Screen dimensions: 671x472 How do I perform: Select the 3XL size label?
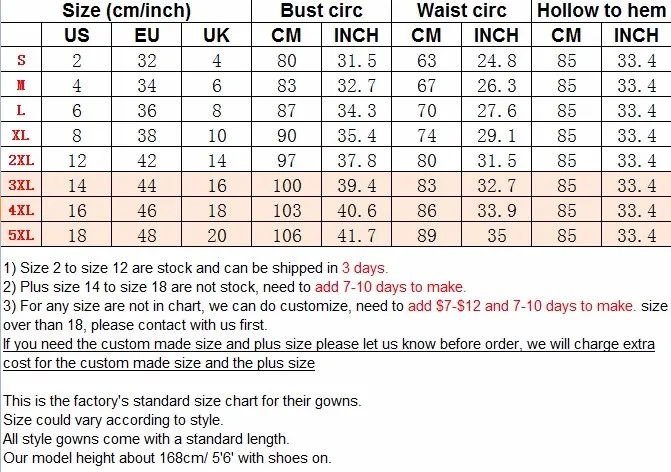coord(21,185)
